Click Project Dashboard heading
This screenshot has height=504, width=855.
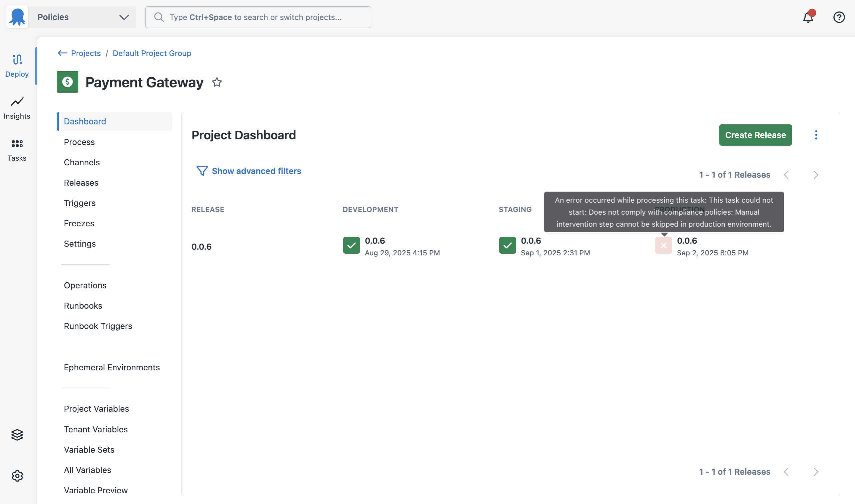pyautogui.click(x=243, y=135)
